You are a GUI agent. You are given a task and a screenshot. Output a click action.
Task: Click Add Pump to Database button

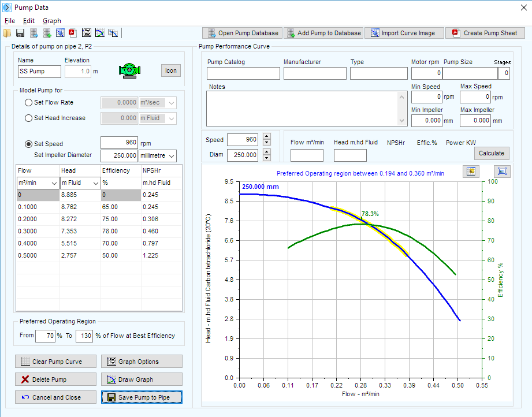(x=323, y=33)
